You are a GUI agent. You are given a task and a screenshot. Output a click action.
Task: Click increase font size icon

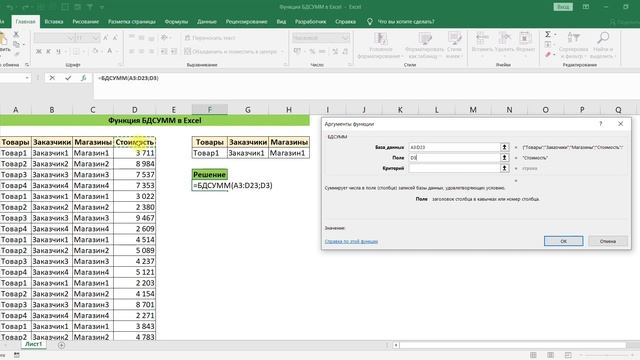(x=106, y=38)
